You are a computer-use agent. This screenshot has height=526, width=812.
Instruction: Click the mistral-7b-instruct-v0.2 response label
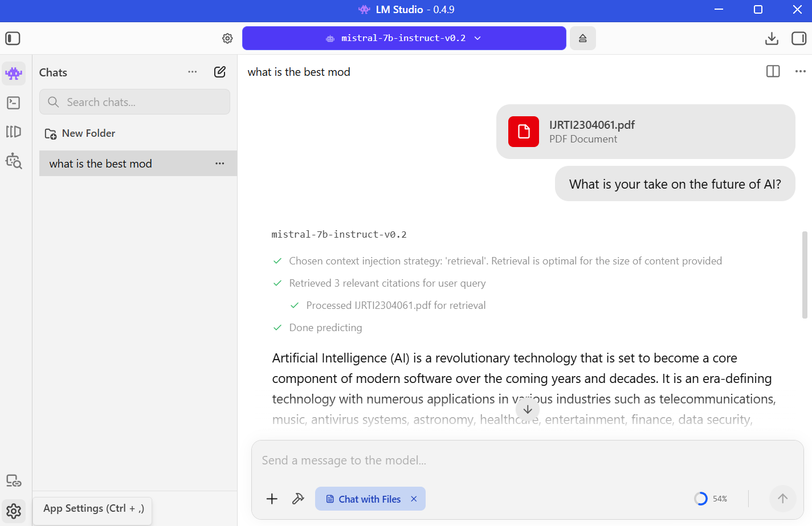tap(339, 234)
